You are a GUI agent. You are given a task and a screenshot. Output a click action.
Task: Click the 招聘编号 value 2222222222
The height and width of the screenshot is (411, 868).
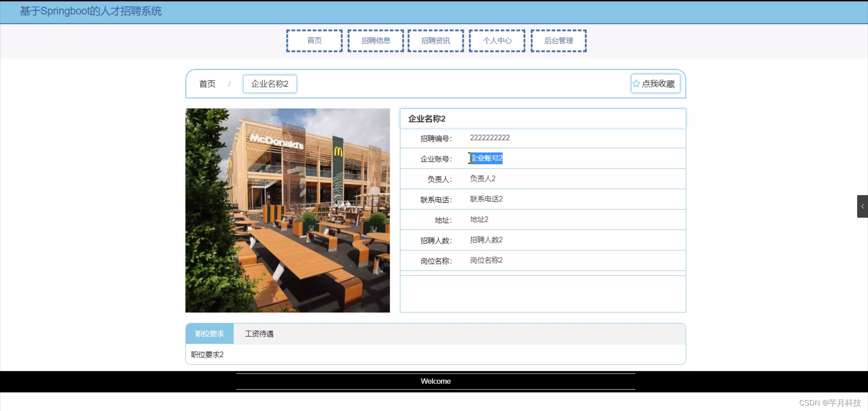[x=490, y=138]
